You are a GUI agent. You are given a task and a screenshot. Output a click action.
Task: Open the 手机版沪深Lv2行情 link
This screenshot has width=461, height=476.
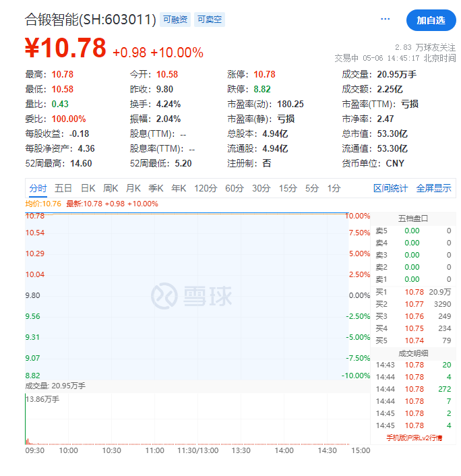[414, 438]
